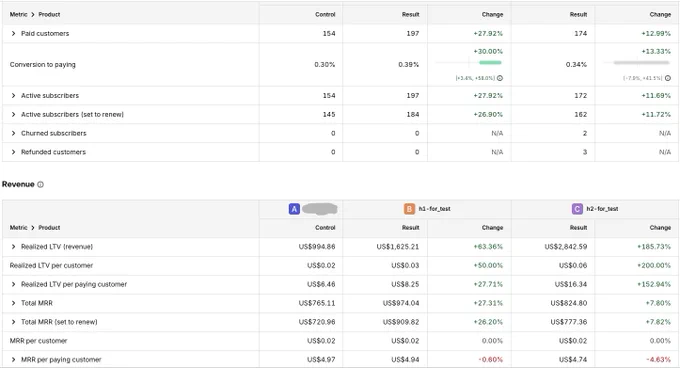Open the Revenue info icon

pyautogui.click(x=40, y=185)
